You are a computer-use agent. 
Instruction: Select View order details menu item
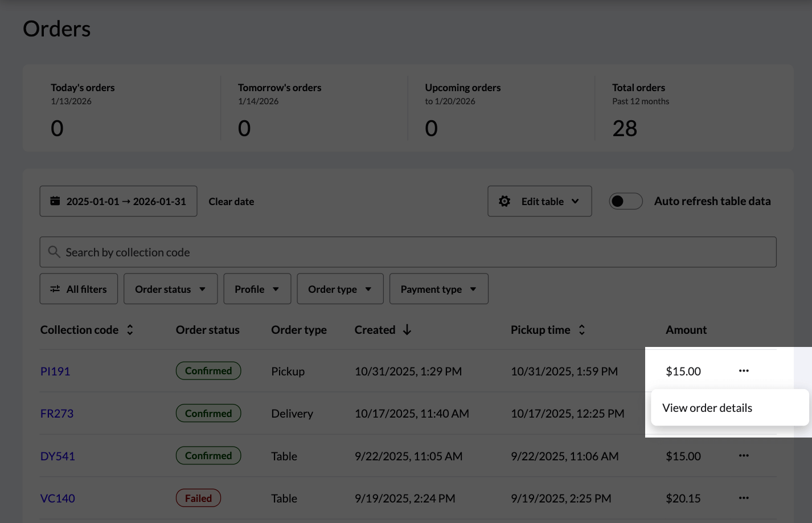click(x=707, y=408)
